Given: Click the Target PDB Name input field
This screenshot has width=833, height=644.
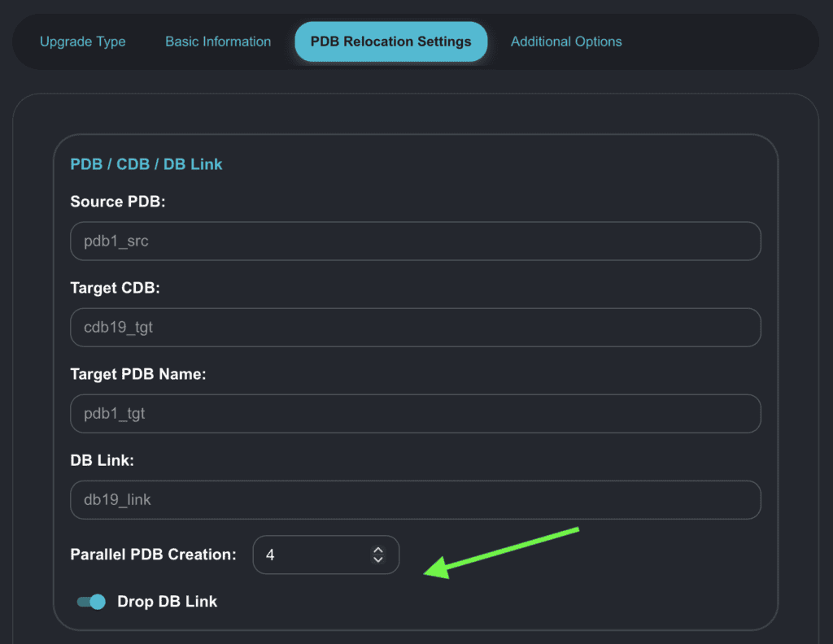Looking at the screenshot, I should 415,414.
